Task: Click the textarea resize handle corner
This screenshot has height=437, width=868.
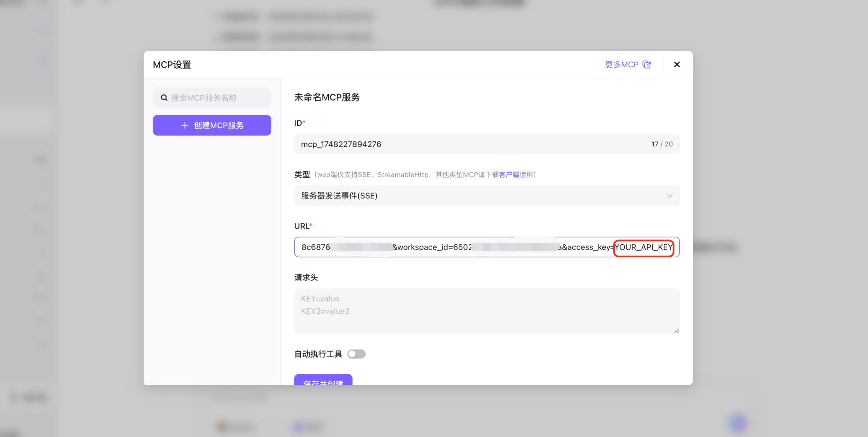Action: click(x=676, y=331)
